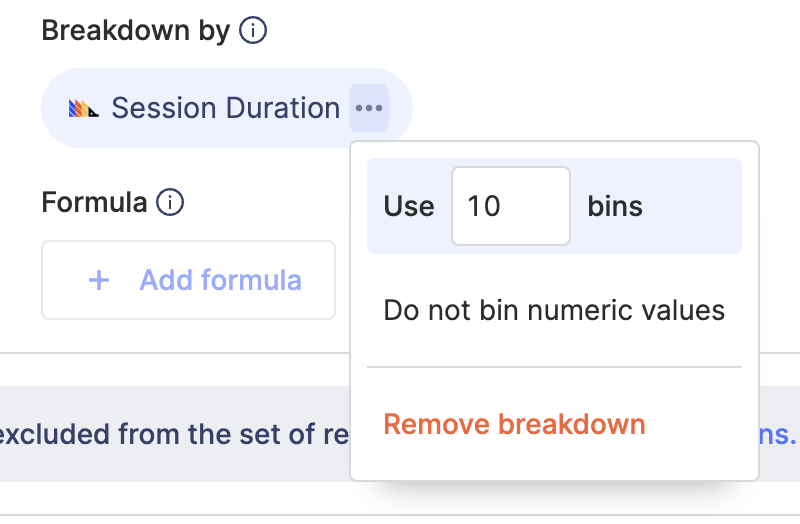Click the Session Duration property icon
800x524 pixels.
click(x=83, y=108)
